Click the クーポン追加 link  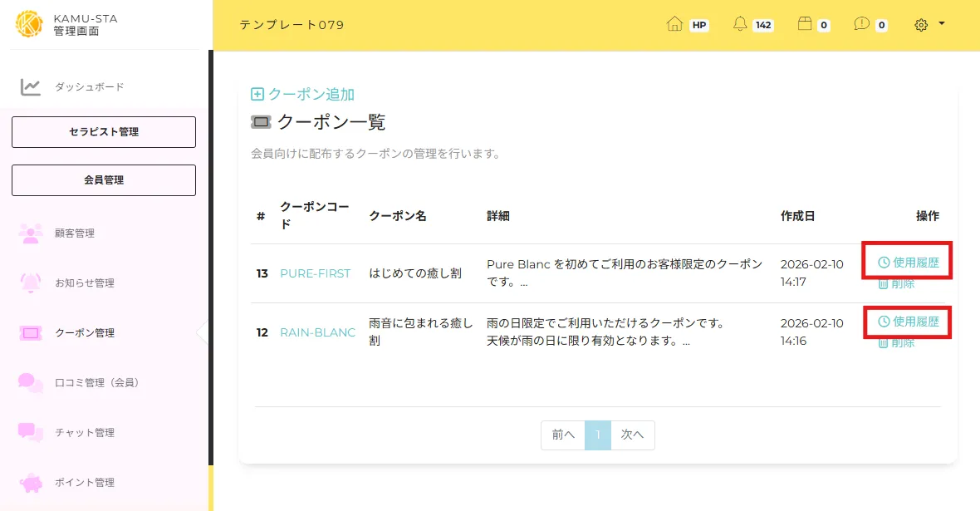[303, 95]
